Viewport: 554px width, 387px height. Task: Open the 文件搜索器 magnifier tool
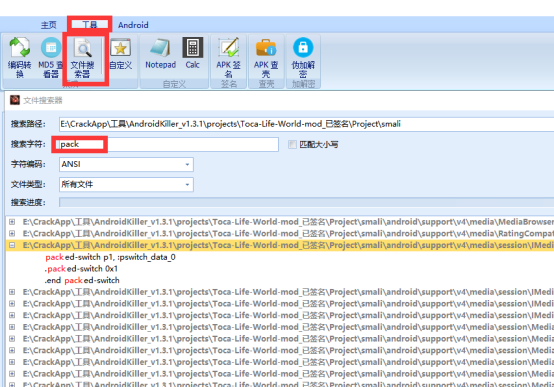pos(83,58)
